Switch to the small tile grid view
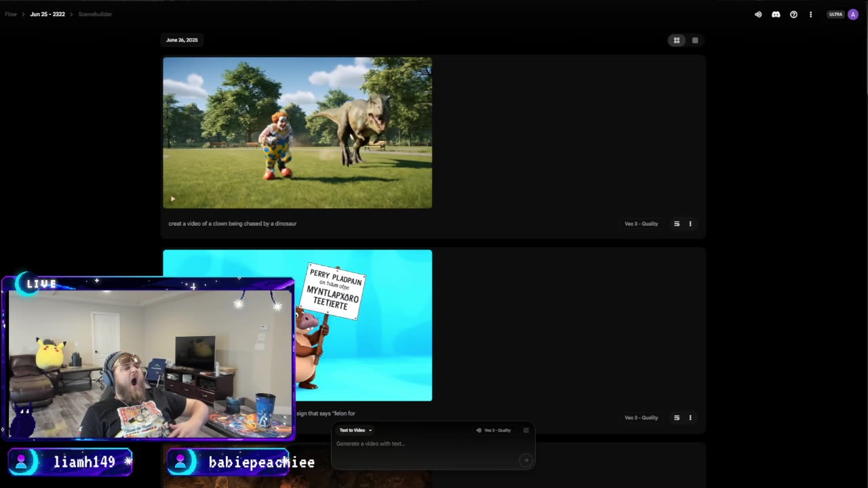This screenshot has width=868, height=488. tap(694, 40)
